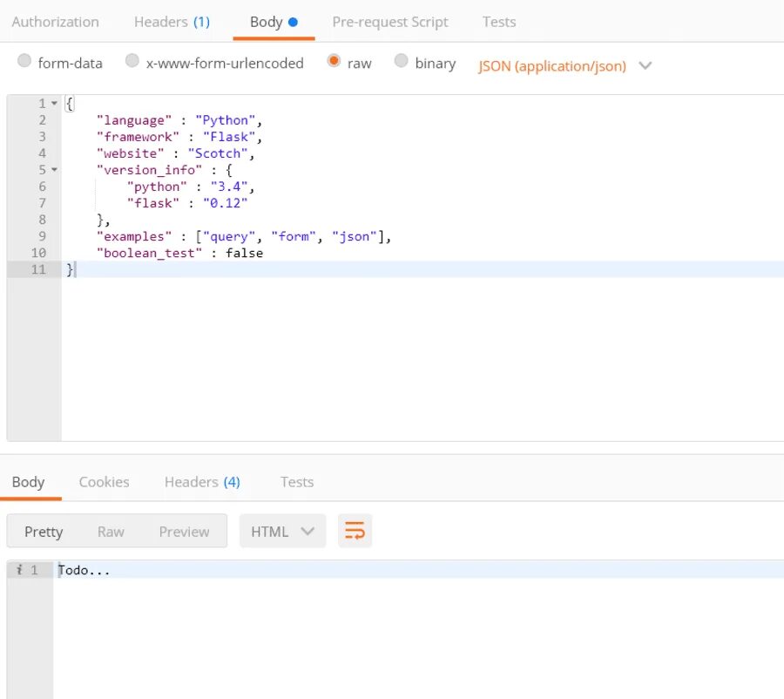Click line number 10 in the editor gutter
This screenshot has width=784, height=699.
click(38, 253)
